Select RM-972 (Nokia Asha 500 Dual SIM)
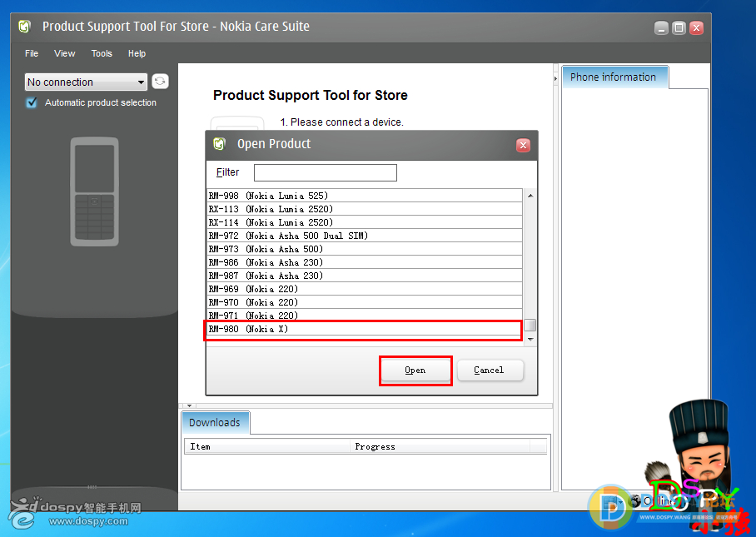This screenshot has width=756, height=537. pyautogui.click(x=365, y=236)
